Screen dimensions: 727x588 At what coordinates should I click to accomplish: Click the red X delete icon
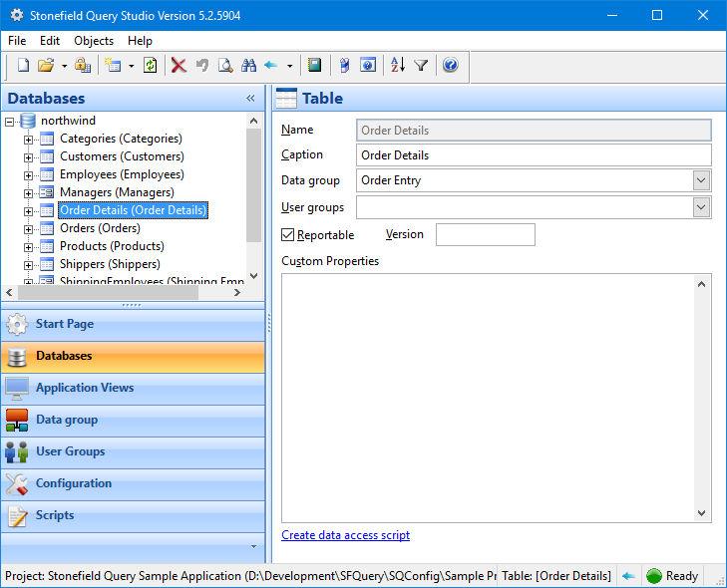pos(179,66)
